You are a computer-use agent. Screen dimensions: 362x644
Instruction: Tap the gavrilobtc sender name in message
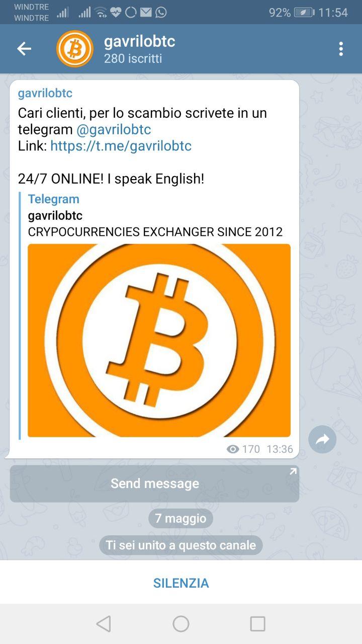pyautogui.click(x=45, y=93)
